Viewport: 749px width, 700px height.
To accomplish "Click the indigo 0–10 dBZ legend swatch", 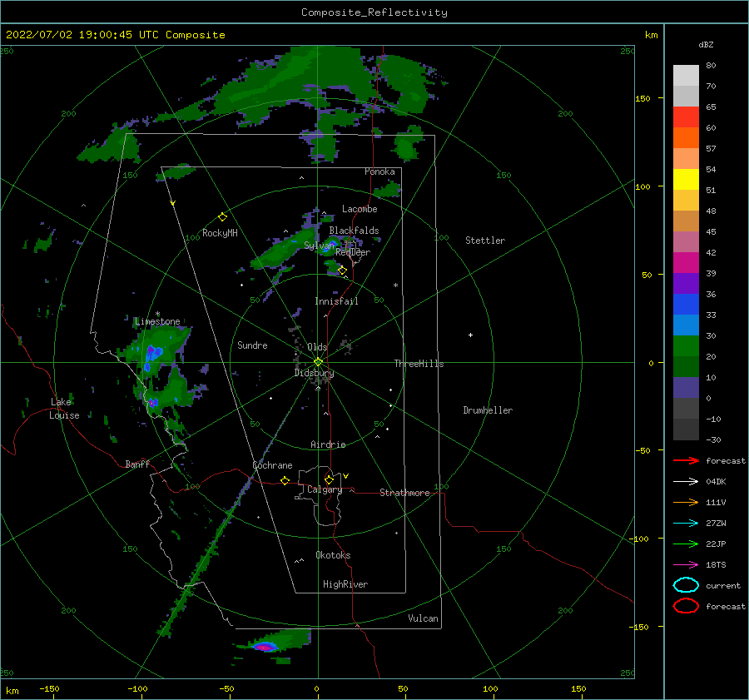I will pyautogui.click(x=686, y=388).
